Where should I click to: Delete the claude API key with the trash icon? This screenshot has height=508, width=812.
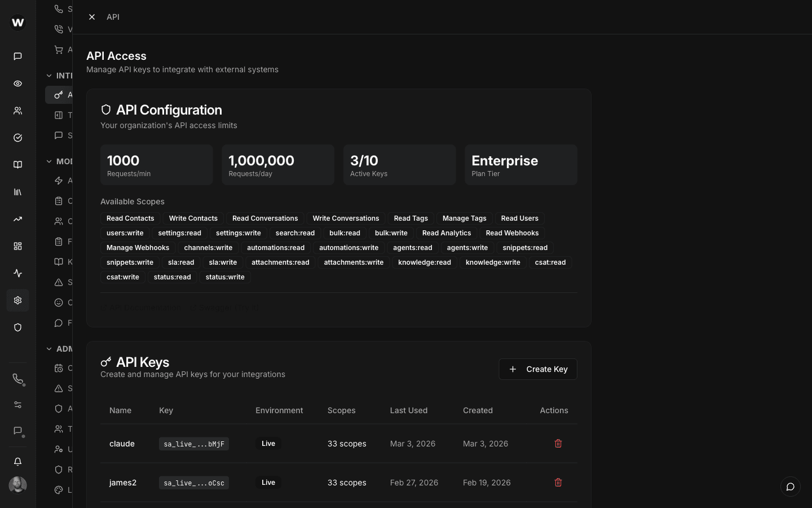tap(558, 444)
